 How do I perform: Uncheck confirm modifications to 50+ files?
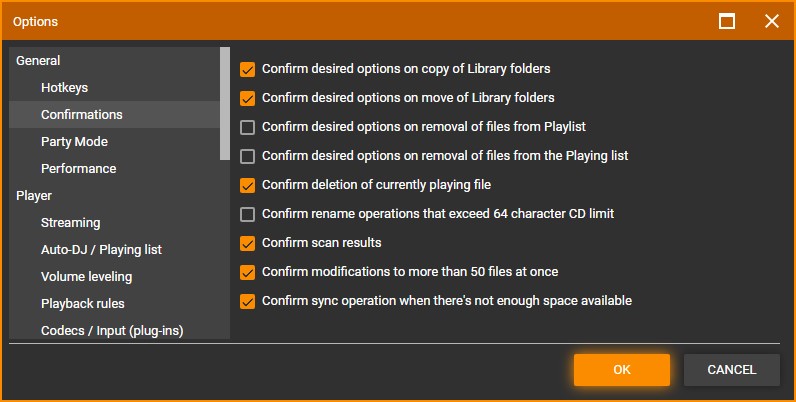248,272
